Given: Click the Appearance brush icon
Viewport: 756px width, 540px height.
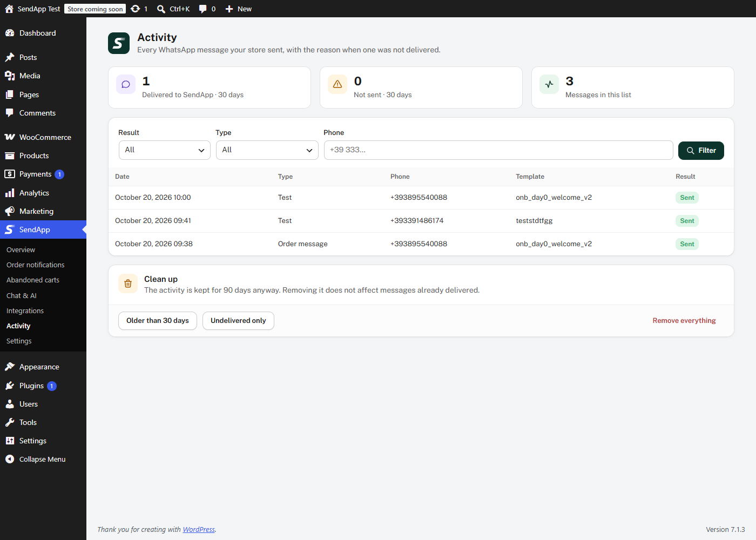Looking at the screenshot, I should coord(10,367).
